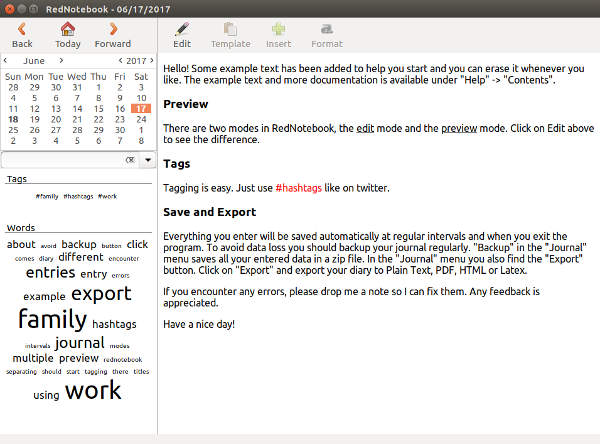600x444 pixels.
Task: Click the red #hashtags text in entry
Action: coord(298,188)
